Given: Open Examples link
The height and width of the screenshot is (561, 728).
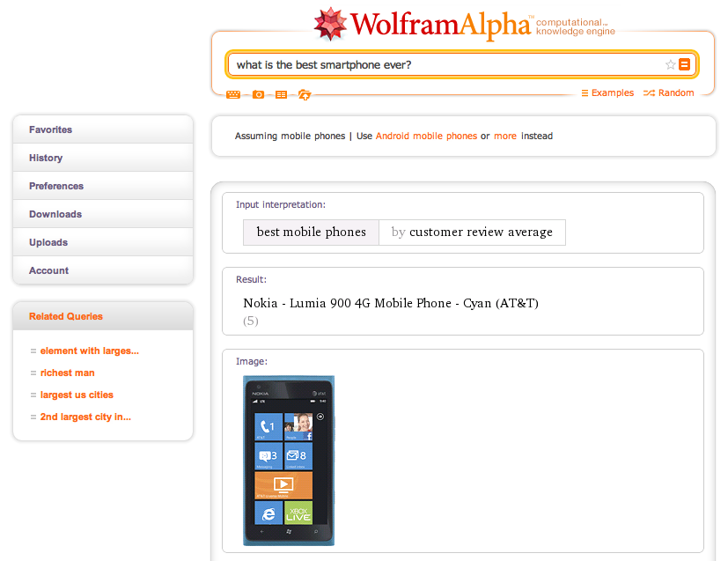Looking at the screenshot, I should coord(607,92).
